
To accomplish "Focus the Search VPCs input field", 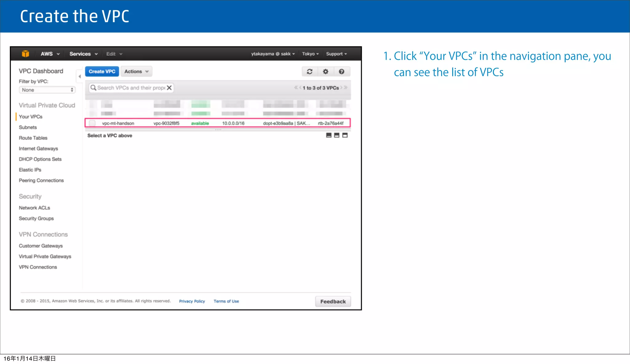I will [131, 88].
